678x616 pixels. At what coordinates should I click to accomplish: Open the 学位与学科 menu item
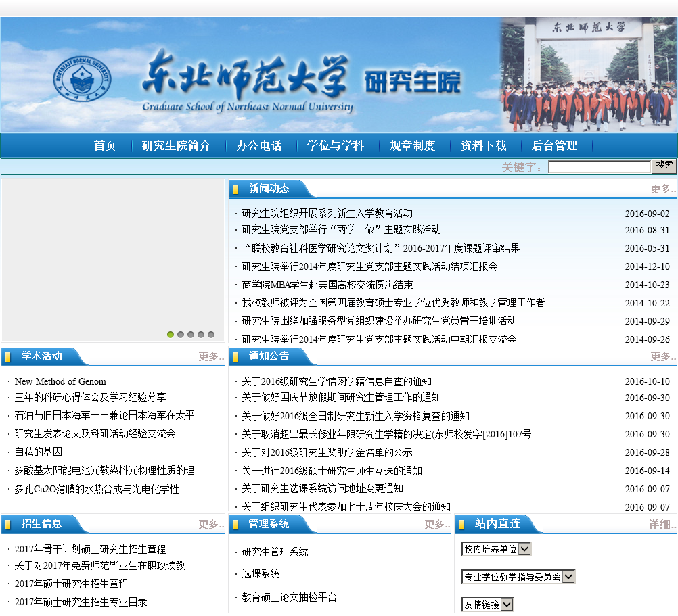click(x=335, y=145)
